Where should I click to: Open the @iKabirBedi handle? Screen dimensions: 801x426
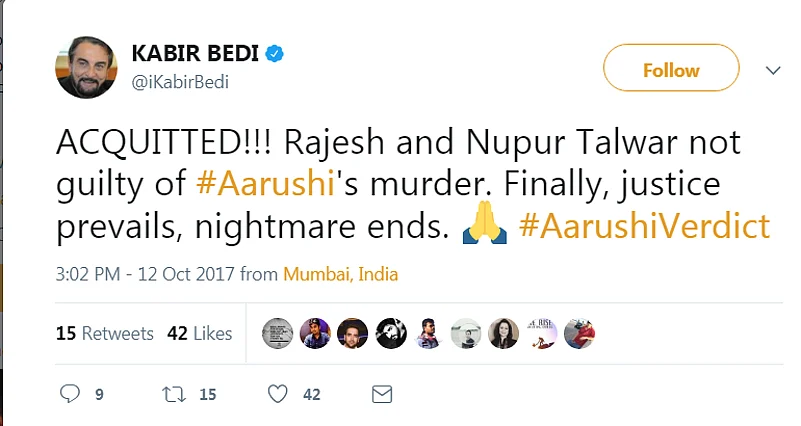coord(180,82)
